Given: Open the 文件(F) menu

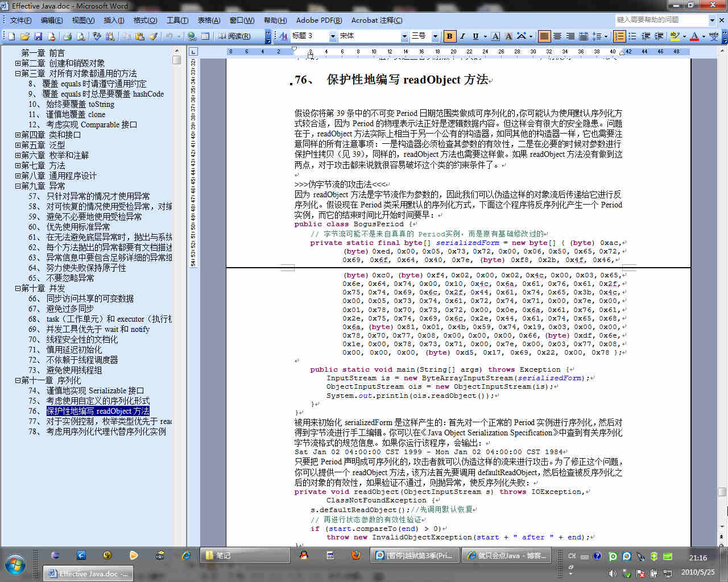Looking at the screenshot, I should coord(20,20).
